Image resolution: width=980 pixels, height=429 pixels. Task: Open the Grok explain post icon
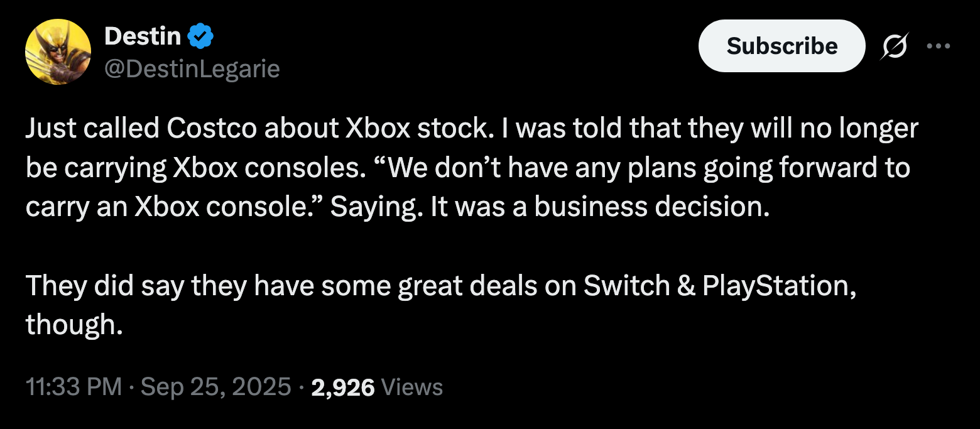coord(893,46)
